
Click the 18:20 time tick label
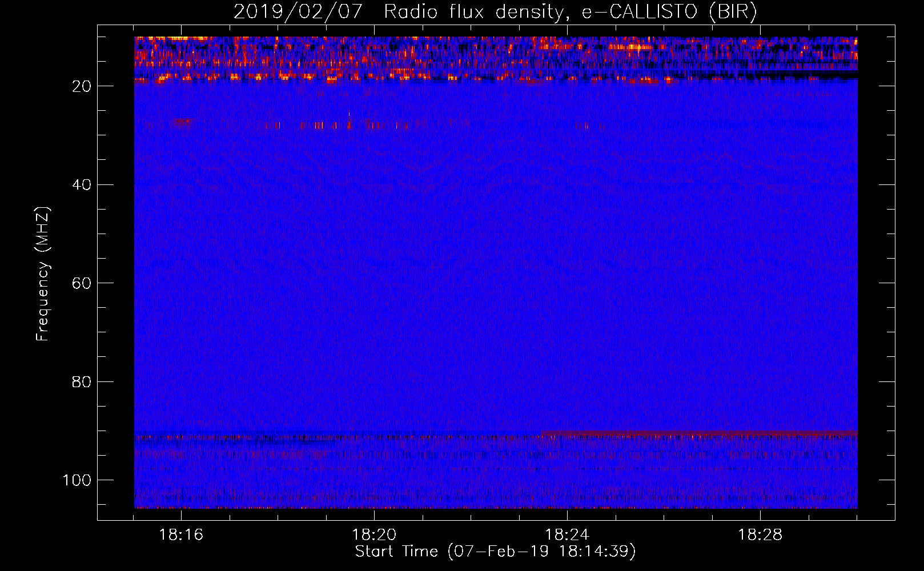pyautogui.click(x=374, y=535)
